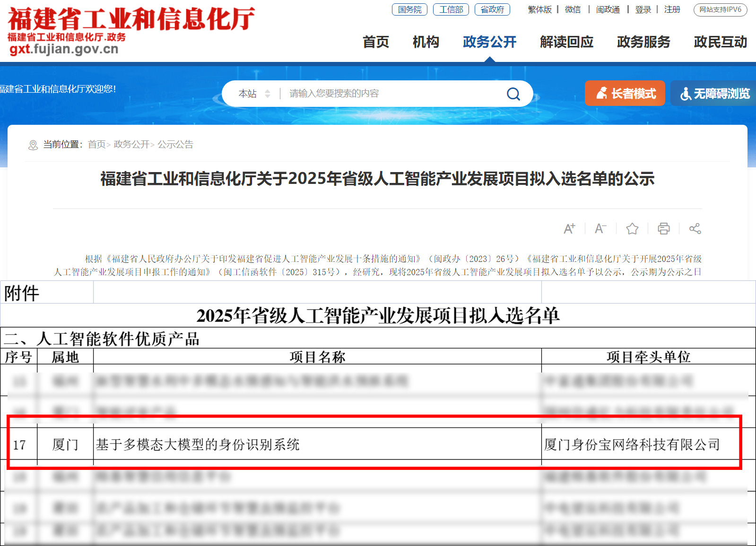756x546 pixels.
Task: Click the 国务院 link button
Action: 409,9
